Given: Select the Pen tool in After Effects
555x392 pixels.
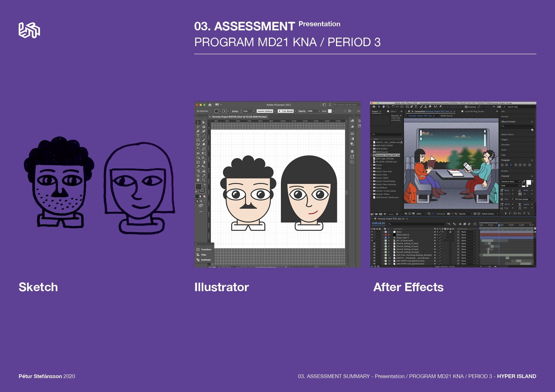Looking at the screenshot, I should click(411, 107).
